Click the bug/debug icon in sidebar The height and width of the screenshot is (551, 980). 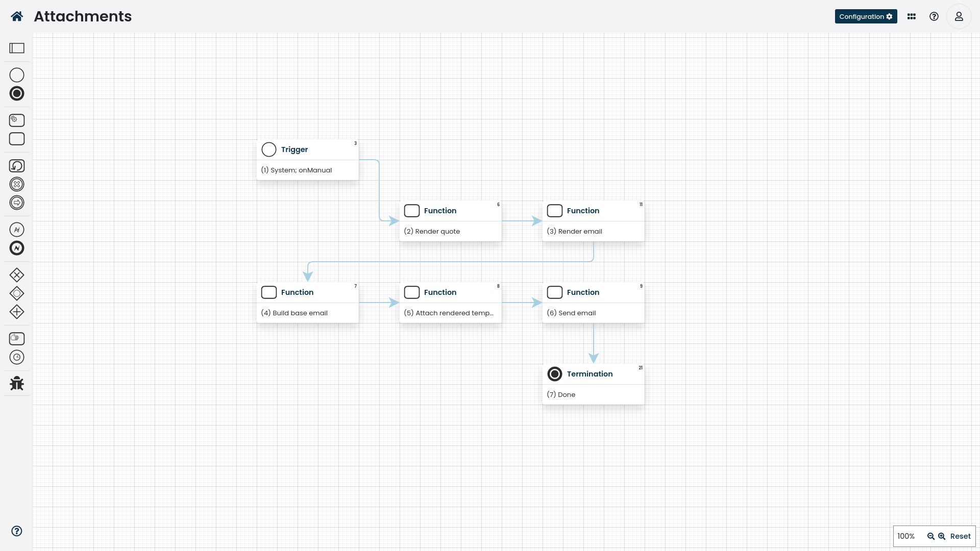(17, 383)
